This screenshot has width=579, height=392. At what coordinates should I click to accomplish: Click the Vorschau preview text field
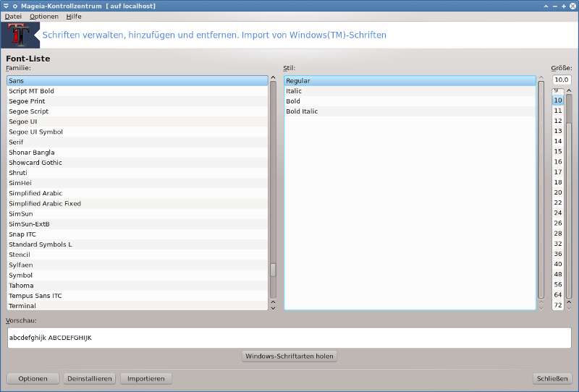coord(289,338)
